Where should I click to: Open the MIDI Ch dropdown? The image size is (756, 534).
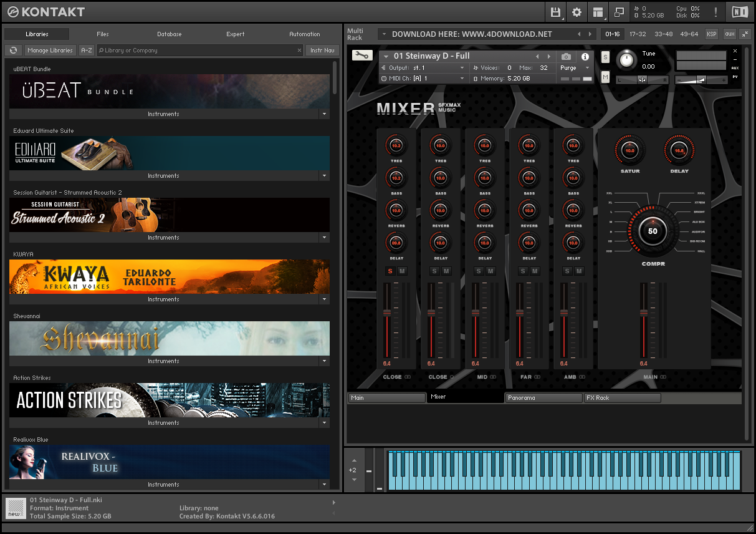pyautogui.click(x=423, y=79)
